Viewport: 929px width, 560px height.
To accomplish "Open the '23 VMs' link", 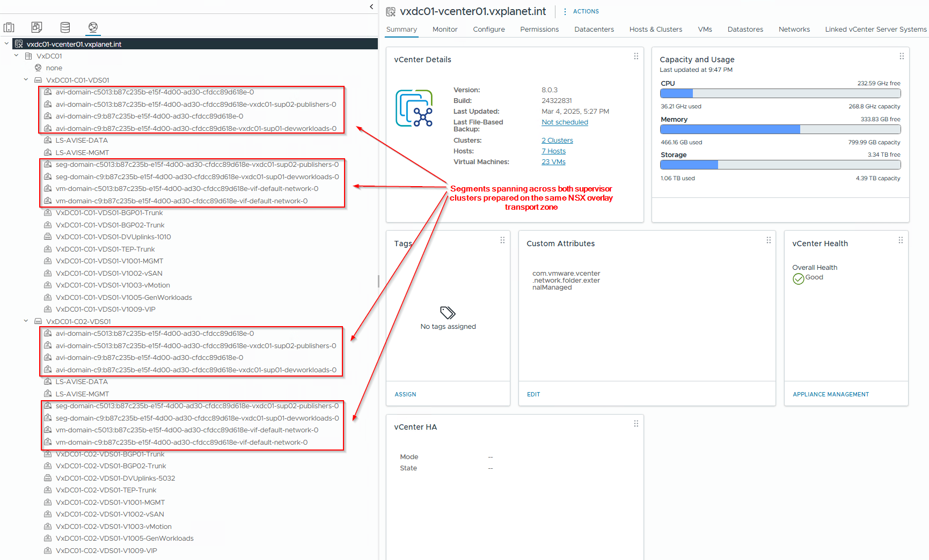I will [553, 162].
